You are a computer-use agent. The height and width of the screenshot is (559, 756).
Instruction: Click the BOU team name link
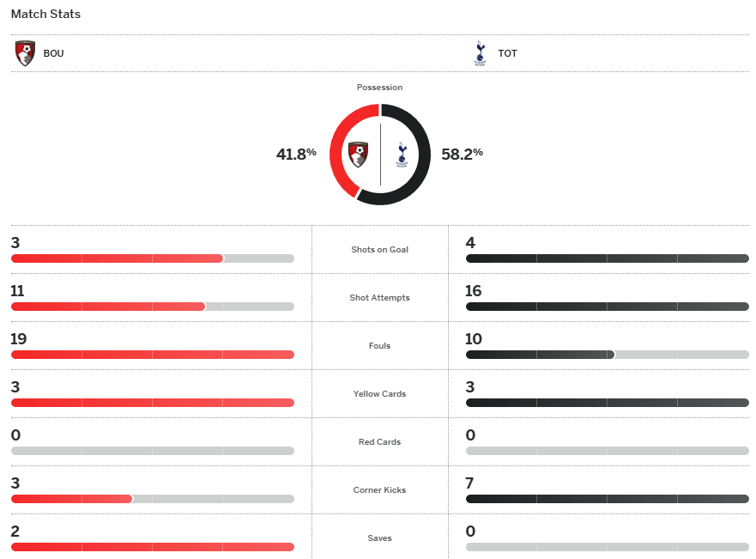[53, 53]
